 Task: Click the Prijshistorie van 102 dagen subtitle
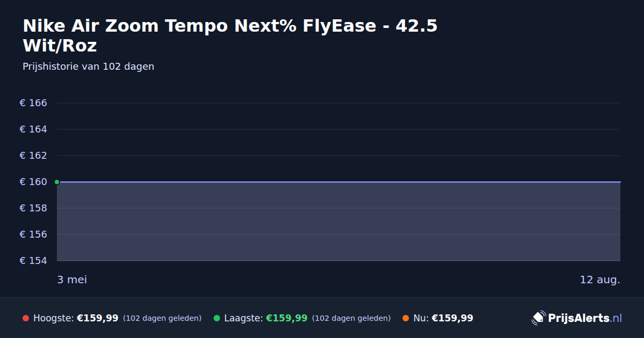tap(89, 67)
